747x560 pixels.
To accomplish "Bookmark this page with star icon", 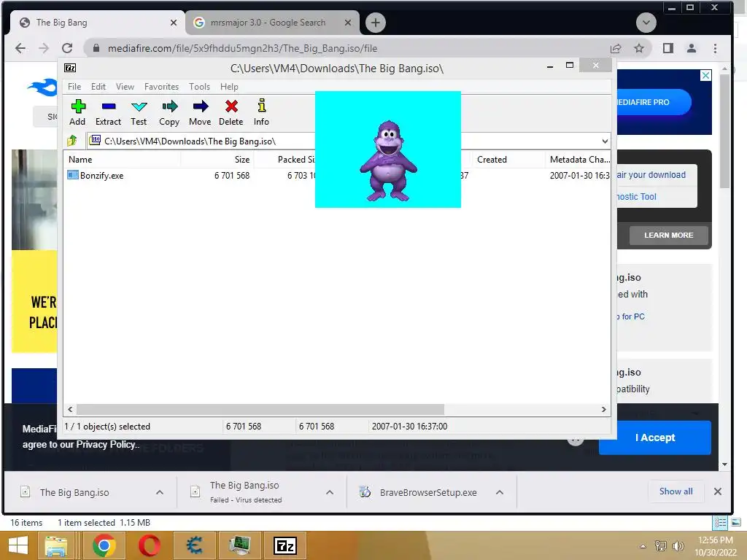I will [x=639, y=48].
